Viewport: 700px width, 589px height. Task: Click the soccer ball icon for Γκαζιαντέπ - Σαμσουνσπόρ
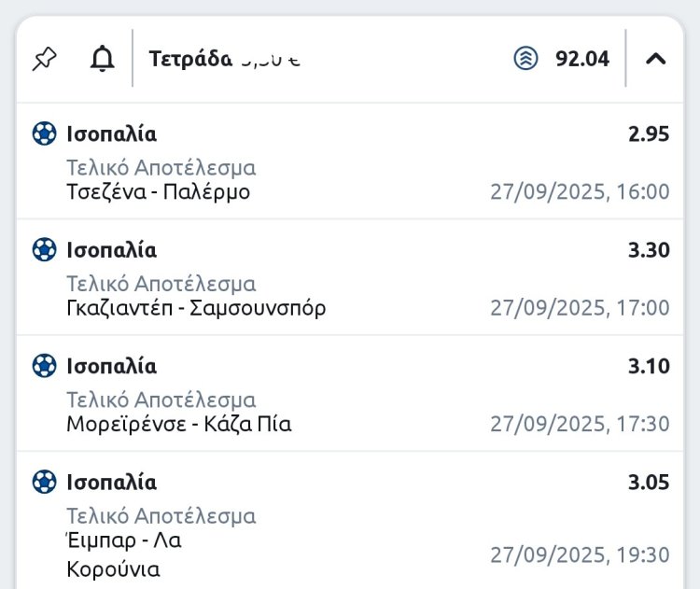point(44,249)
